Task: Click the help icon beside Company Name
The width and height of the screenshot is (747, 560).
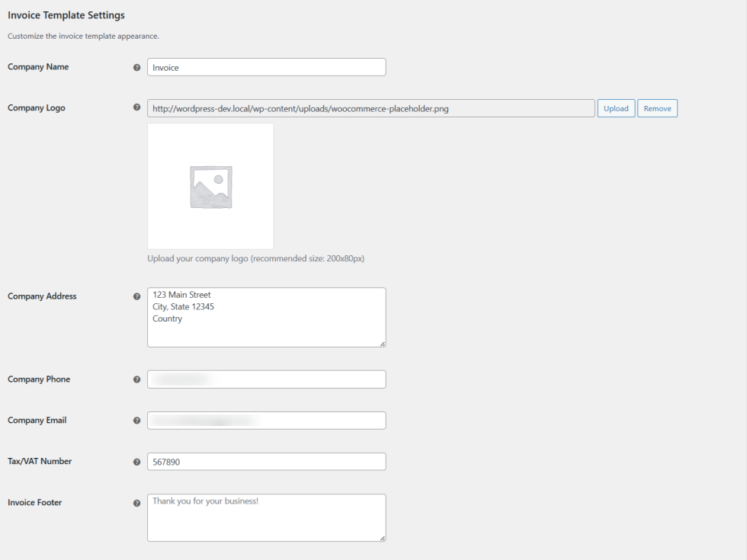Action: point(137,67)
